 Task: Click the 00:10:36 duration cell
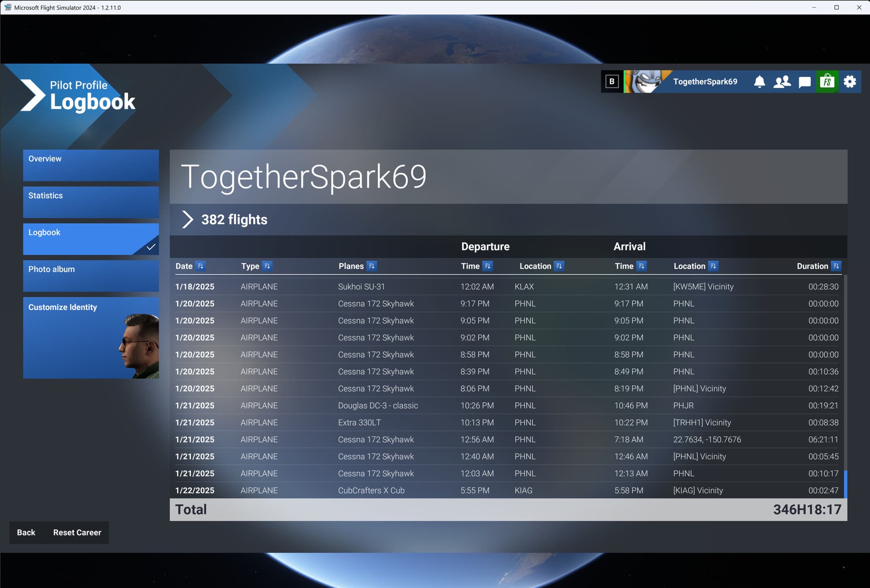(823, 371)
